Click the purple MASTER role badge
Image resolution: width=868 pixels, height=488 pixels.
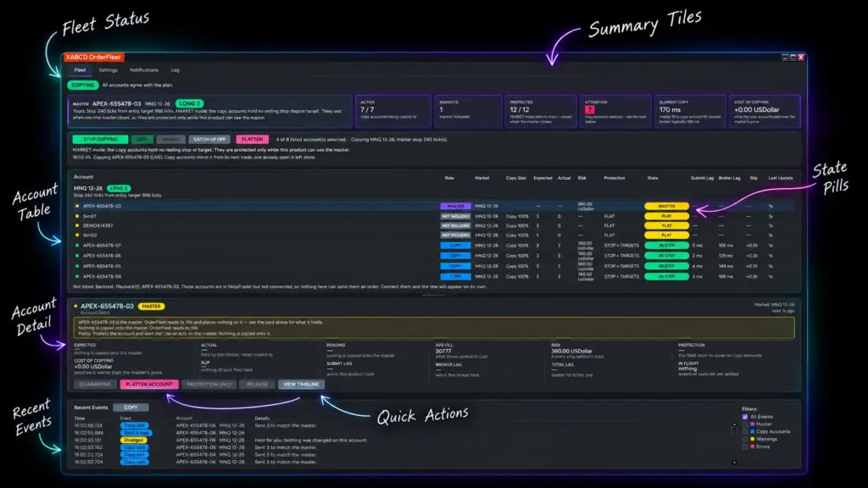[x=455, y=206]
